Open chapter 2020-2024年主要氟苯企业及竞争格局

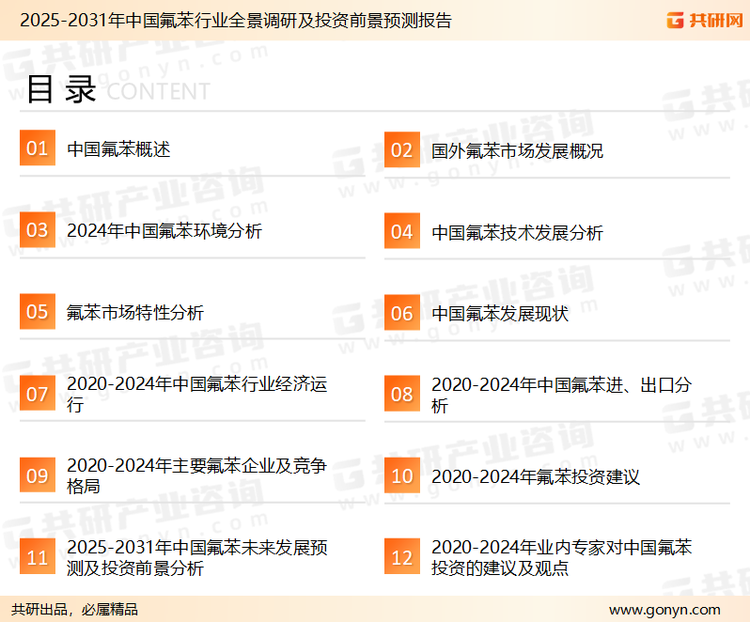click(197, 476)
